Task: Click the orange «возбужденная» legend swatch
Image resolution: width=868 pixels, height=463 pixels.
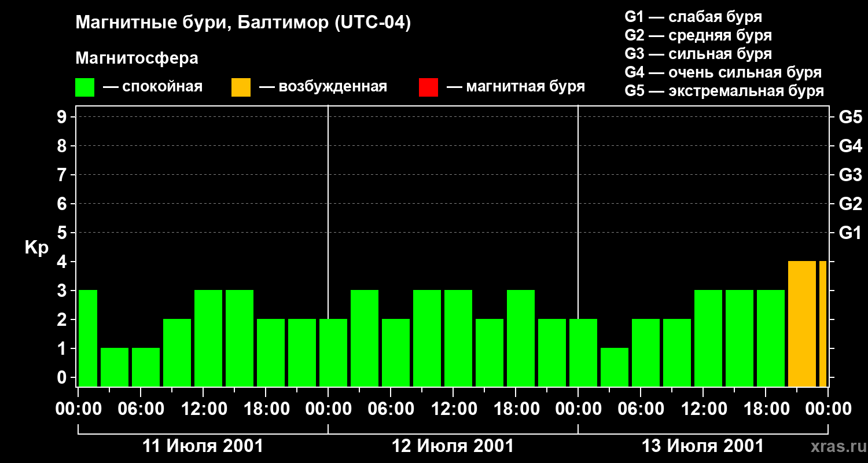Action: [241, 87]
